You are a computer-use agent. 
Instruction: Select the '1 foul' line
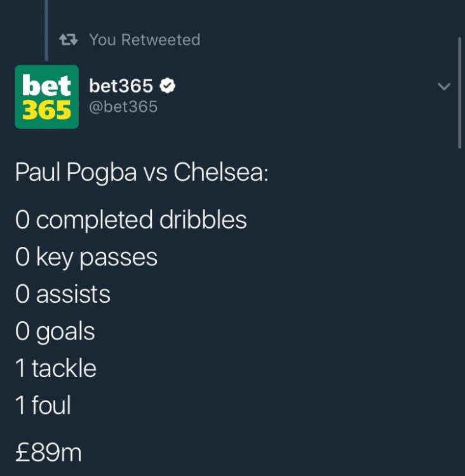tap(43, 405)
